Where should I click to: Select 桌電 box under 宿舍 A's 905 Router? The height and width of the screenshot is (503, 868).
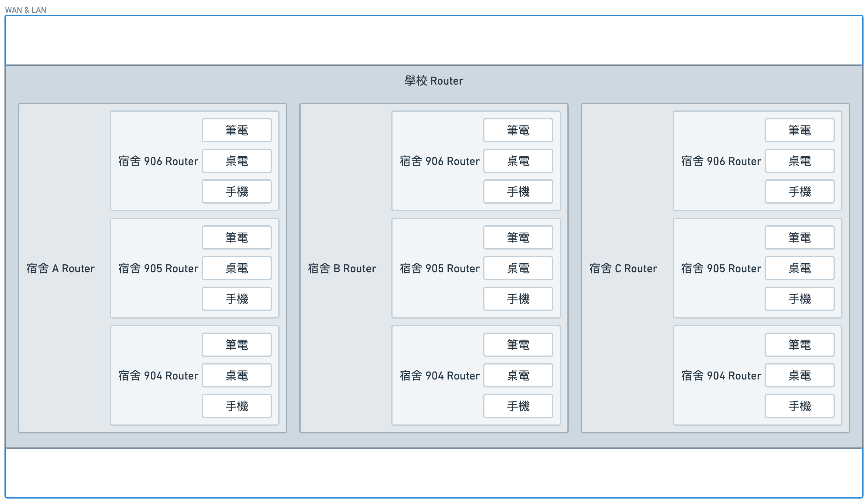coord(237,268)
